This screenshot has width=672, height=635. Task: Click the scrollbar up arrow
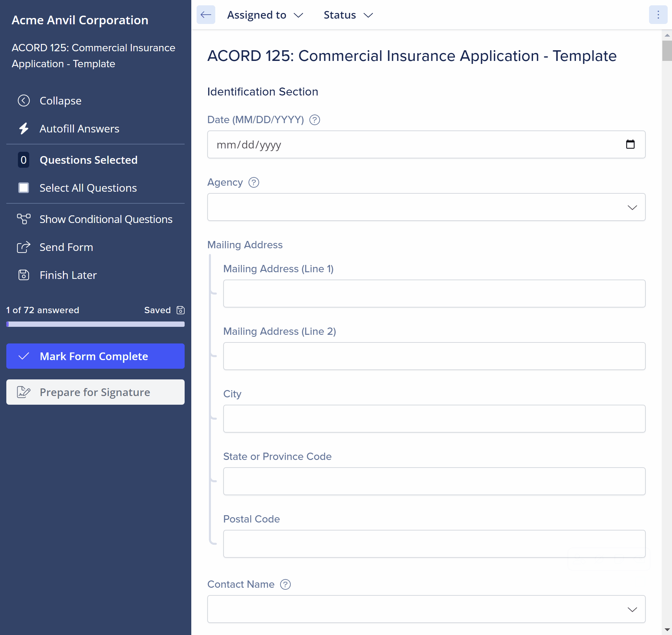(667, 35)
